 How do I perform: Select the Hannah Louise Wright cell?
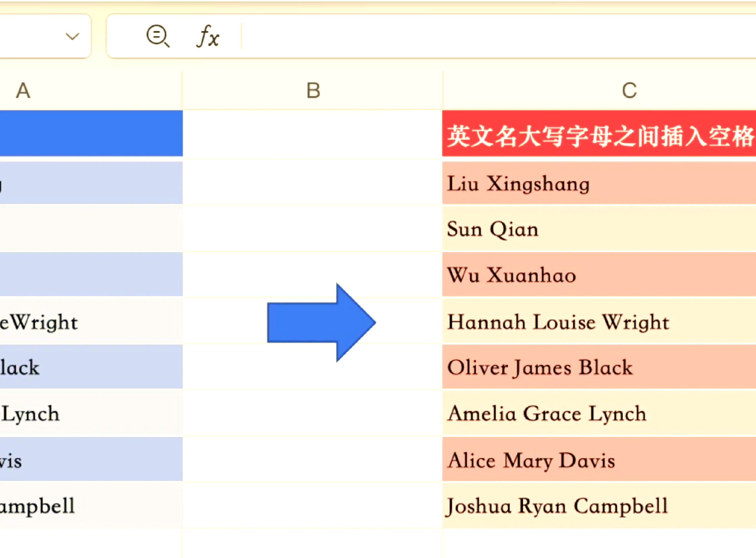tap(599, 322)
